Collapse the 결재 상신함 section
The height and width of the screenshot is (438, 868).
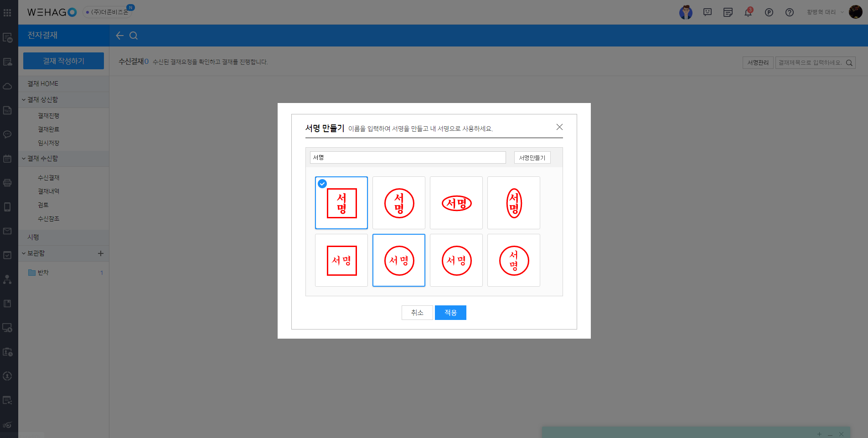point(24,100)
